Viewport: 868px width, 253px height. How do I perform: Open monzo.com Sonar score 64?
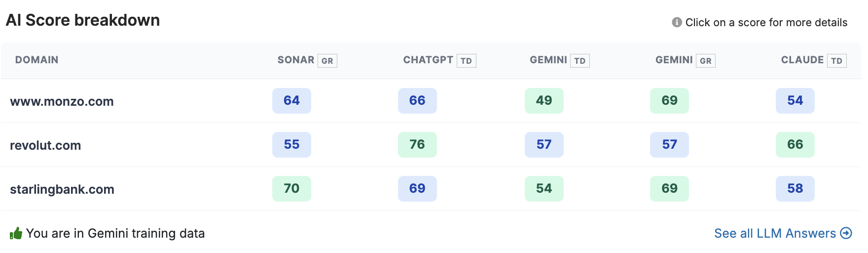(291, 101)
